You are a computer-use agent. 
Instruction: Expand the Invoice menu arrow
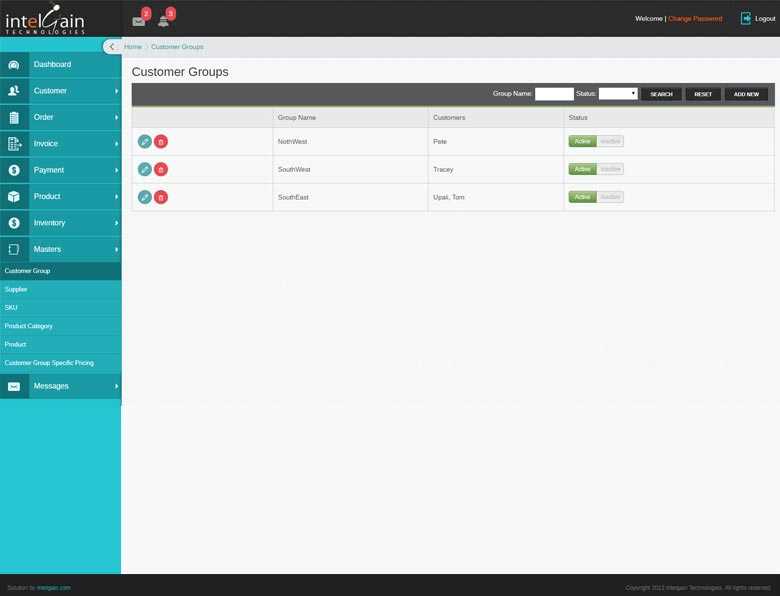click(116, 144)
